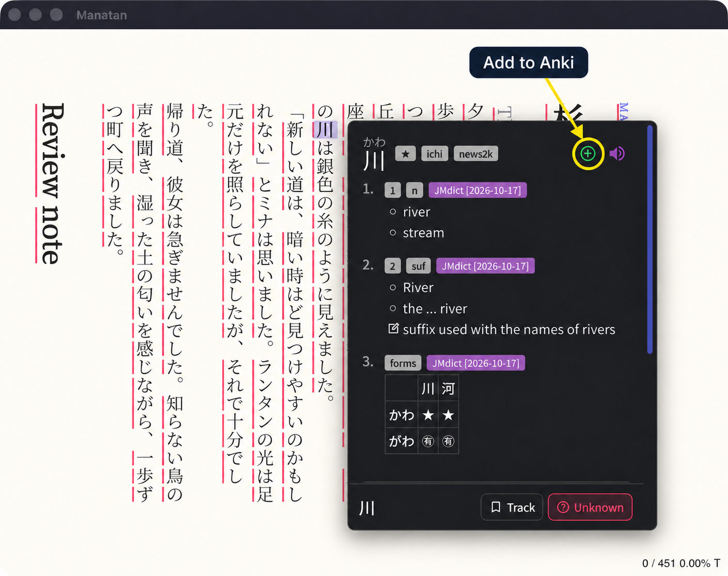
Task: Click the JMdict tag on definition 3
Action: point(476,363)
